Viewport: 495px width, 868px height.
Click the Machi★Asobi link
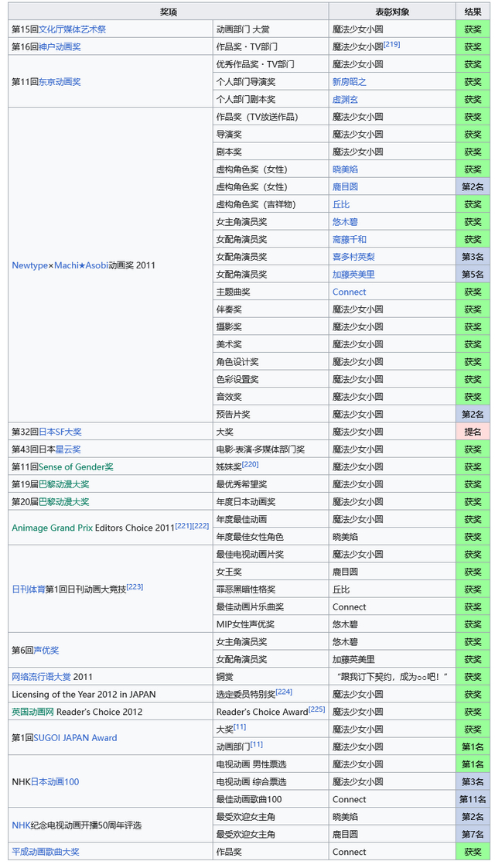(x=80, y=265)
